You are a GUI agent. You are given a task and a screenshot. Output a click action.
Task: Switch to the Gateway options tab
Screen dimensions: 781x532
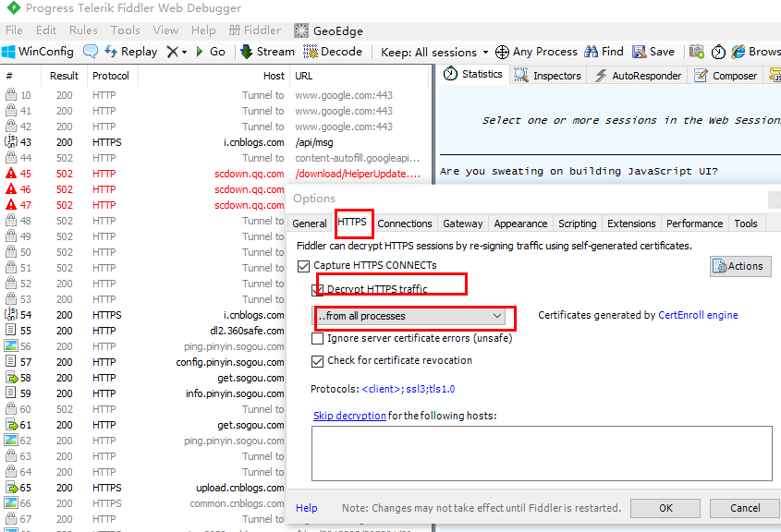click(463, 224)
